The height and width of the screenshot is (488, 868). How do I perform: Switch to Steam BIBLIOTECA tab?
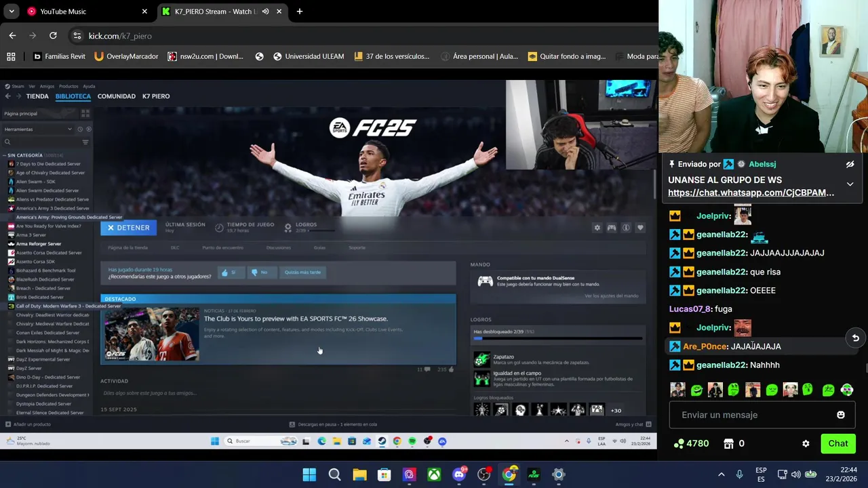click(x=73, y=96)
